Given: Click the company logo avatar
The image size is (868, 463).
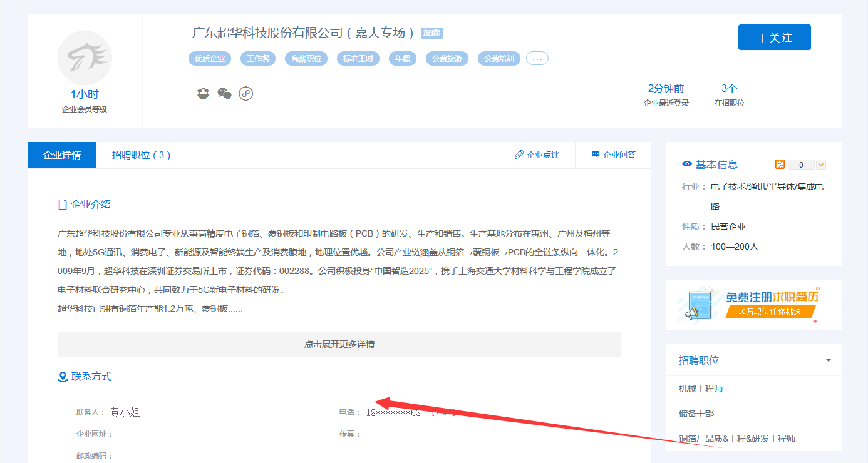Looking at the screenshot, I should point(85,58).
